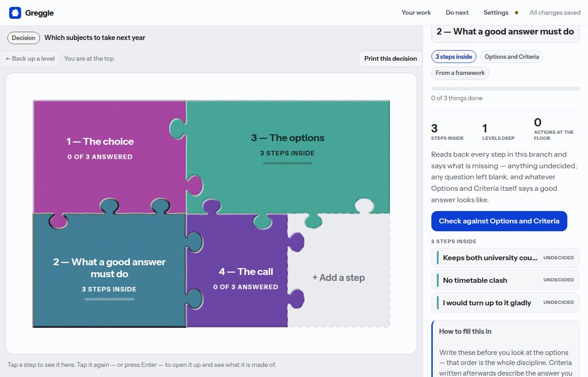Click the 3 steps inside chip
The height and width of the screenshot is (377, 588).
(454, 57)
